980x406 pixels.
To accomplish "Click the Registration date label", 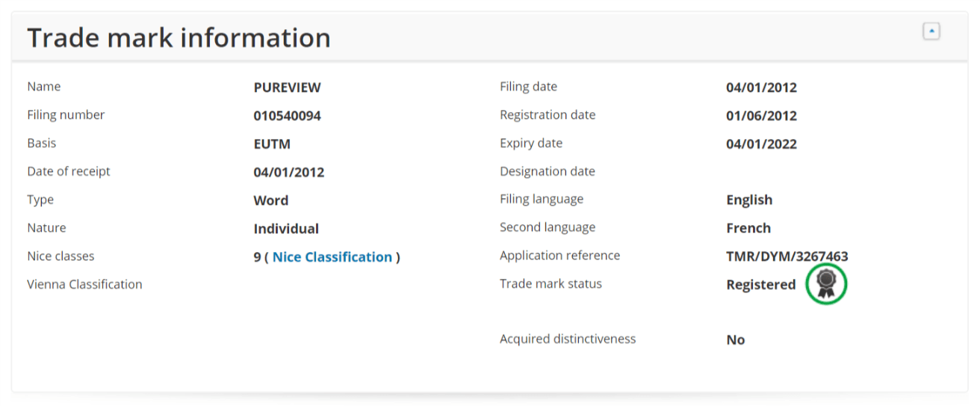I will pos(548,115).
